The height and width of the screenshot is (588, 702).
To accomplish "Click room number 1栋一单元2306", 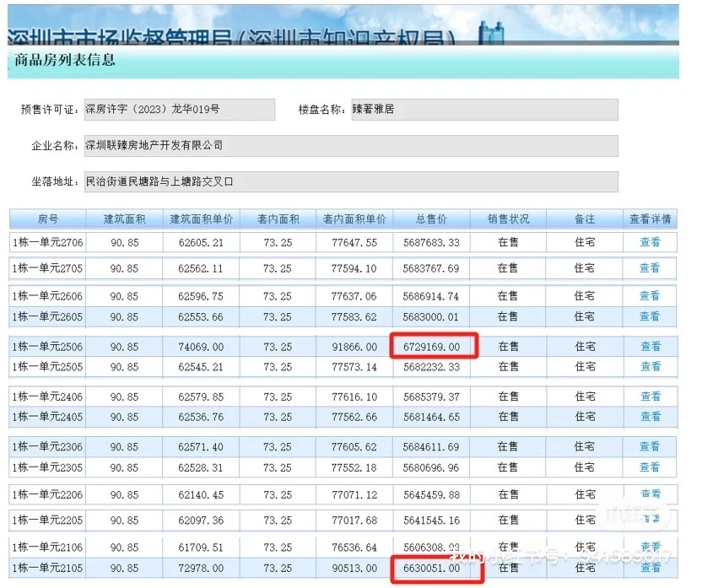I will coord(47,447).
